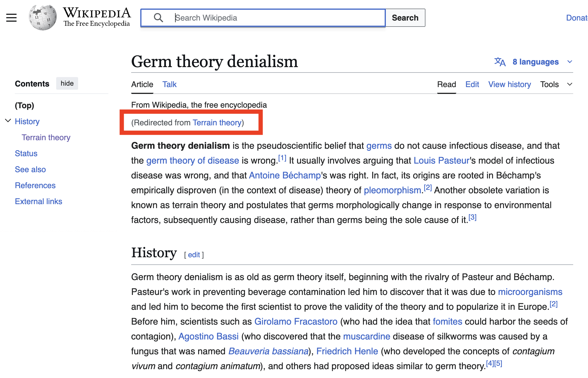Jump to References in contents sidebar

coord(35,185)
